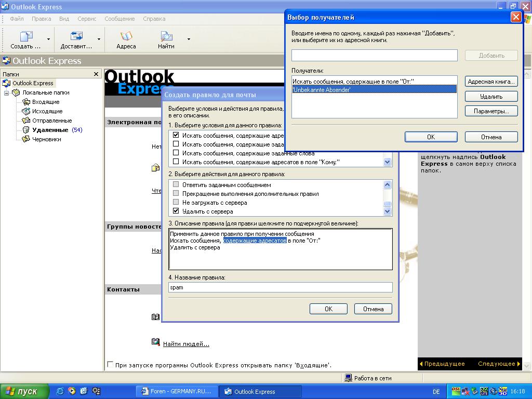Open the Сообщение menu
532x399 pixels.
(x=119, y=19)
